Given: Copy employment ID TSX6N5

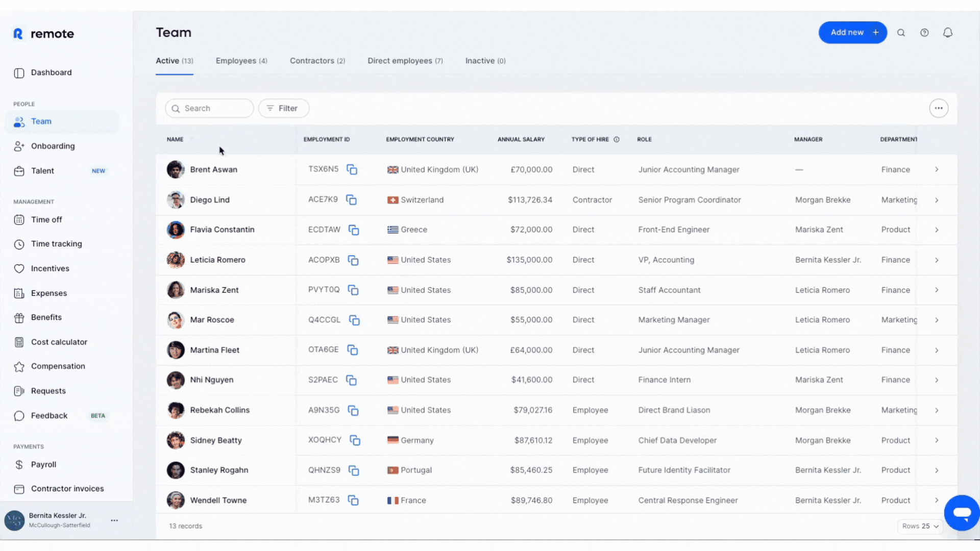Looking at the screenshot, I should tap(352, 169).
